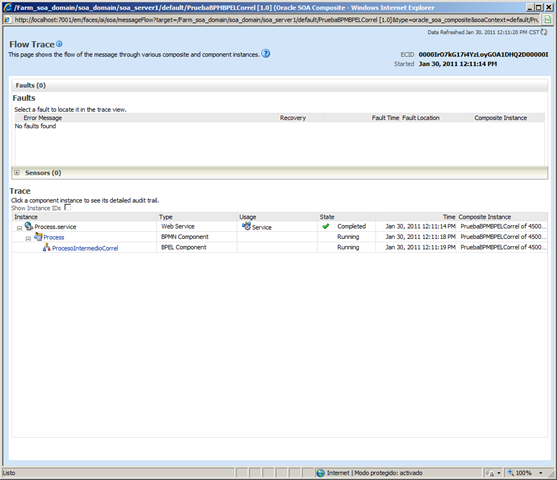Click the Started date value
The width and height of the screenshot is (557, 480).
point(458,64)
